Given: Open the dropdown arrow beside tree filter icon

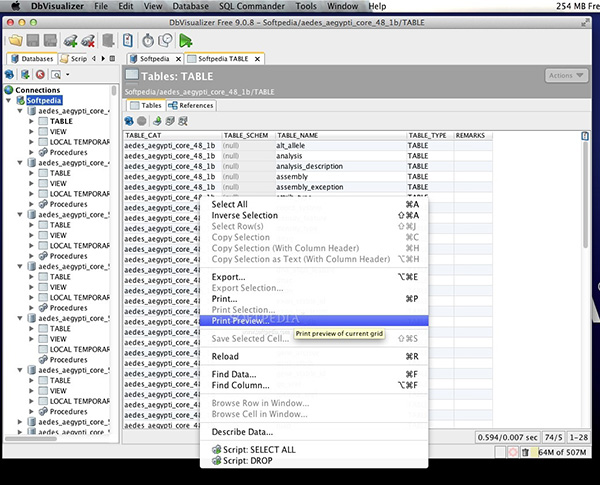Looking at the screenshot, I should 68,74.
